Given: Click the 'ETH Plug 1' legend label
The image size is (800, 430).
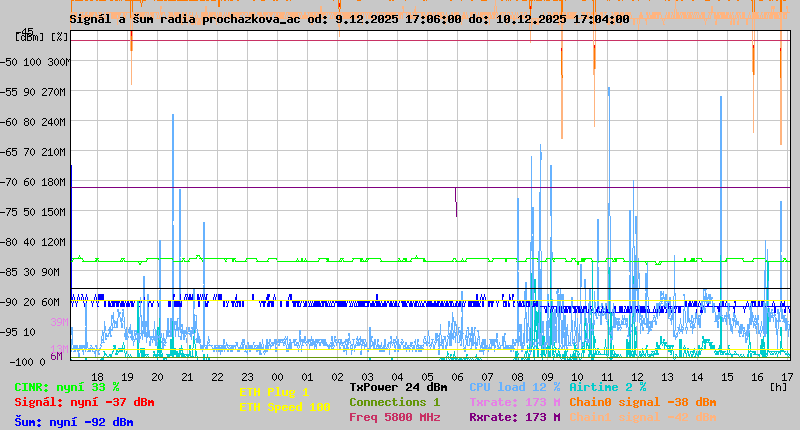Looking at the screenshot, I should (x=274, y=392).
